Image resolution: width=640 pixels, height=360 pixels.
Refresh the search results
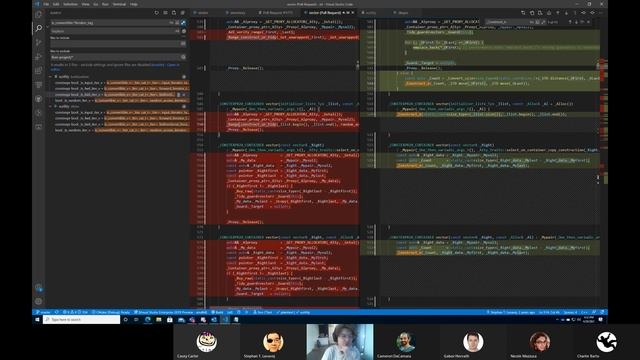click(x=157, y=13)
